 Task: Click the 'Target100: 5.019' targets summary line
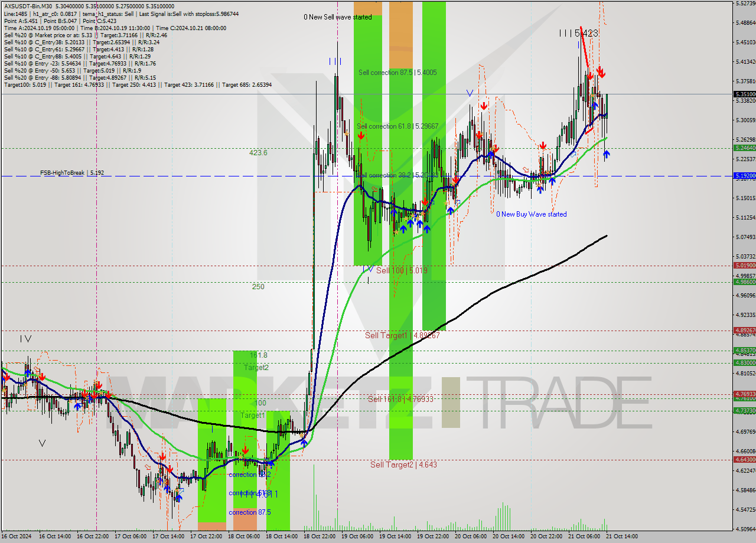tap(138, 85)
